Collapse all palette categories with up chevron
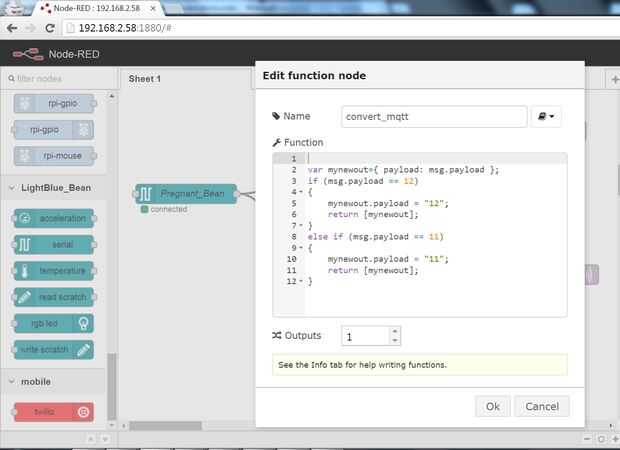This screenshot has width=620, height=450. coord(91,439)
